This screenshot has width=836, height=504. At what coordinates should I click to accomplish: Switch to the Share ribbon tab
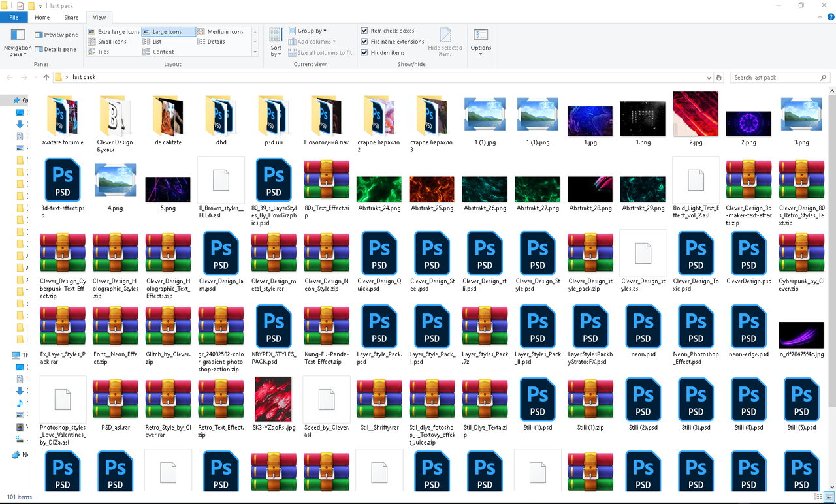71,18
